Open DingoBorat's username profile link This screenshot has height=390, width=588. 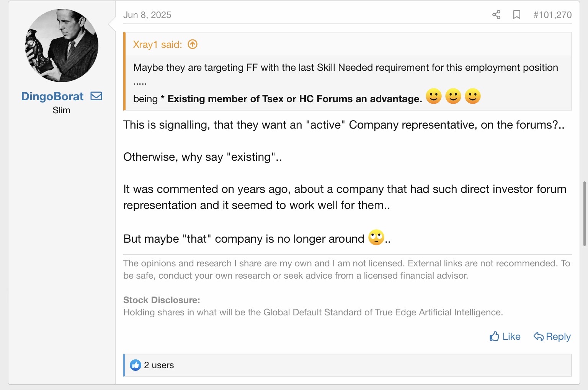pos(52,96)
